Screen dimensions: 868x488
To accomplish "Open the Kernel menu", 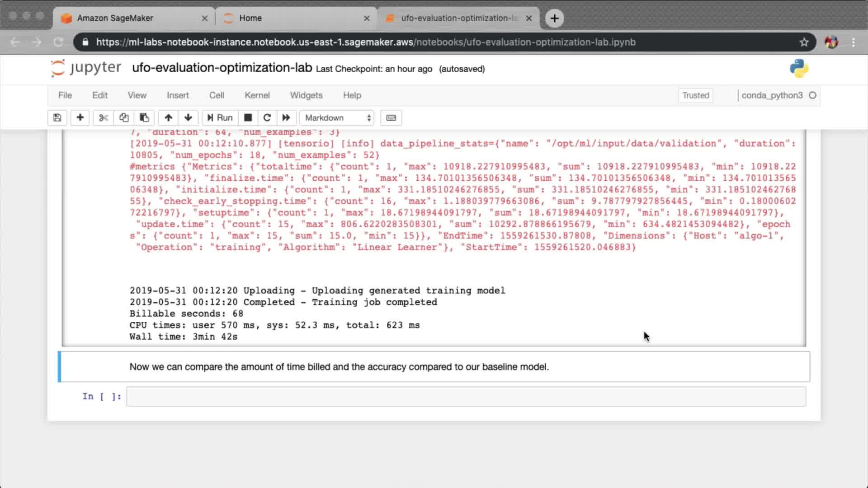I will click(257, 95).
